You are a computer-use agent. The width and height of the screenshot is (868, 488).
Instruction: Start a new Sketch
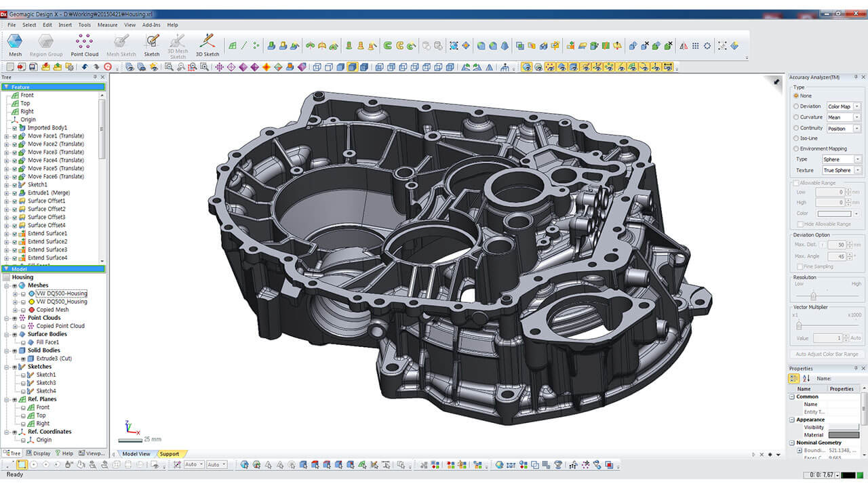click(x=152, y=43)
